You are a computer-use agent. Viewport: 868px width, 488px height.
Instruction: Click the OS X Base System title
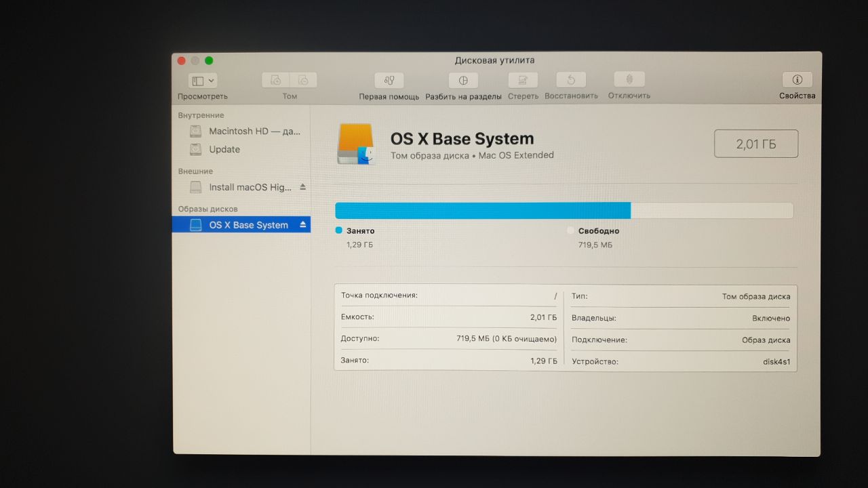pyautogui.click(x=462, y=139)
